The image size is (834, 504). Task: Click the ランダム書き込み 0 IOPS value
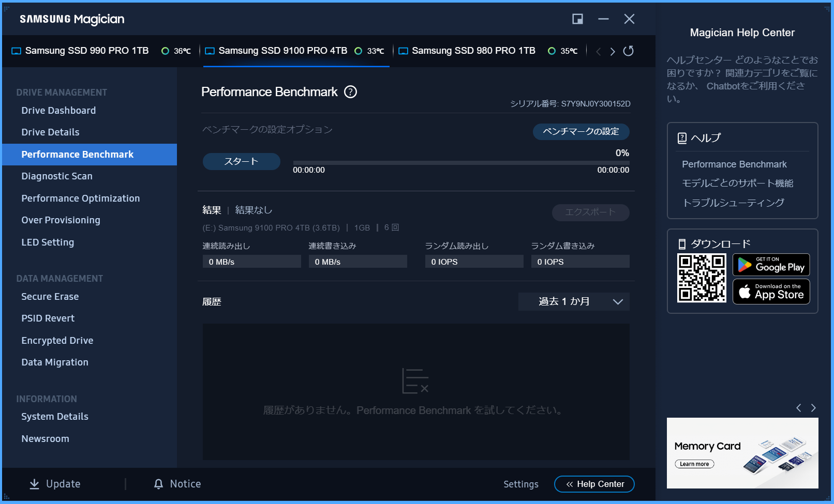pos(580,262)
